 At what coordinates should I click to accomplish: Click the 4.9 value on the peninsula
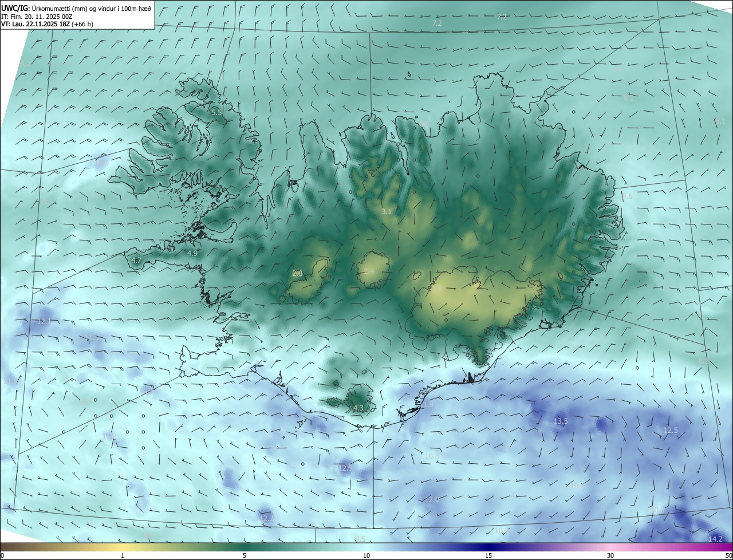pyautogui.click(x=192, y=253)
